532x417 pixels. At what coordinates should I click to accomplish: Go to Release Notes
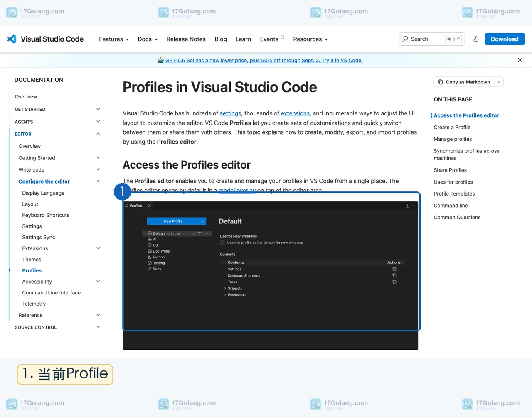[186, 39]
